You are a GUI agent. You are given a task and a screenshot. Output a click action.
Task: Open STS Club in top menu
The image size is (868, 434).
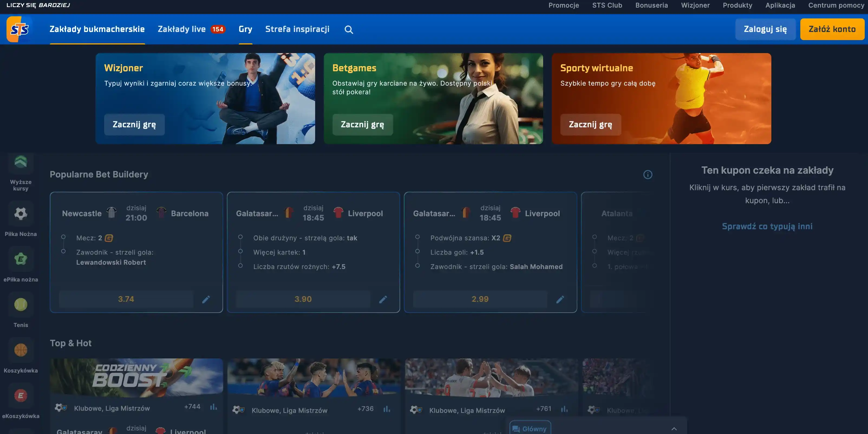point(607,5)
